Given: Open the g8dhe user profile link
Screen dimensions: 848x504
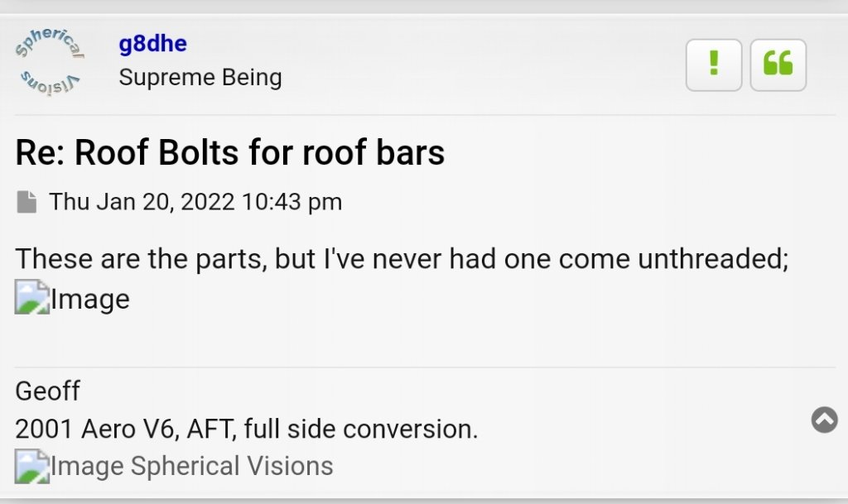Looking at the screenshot, I should pos(152,44).
